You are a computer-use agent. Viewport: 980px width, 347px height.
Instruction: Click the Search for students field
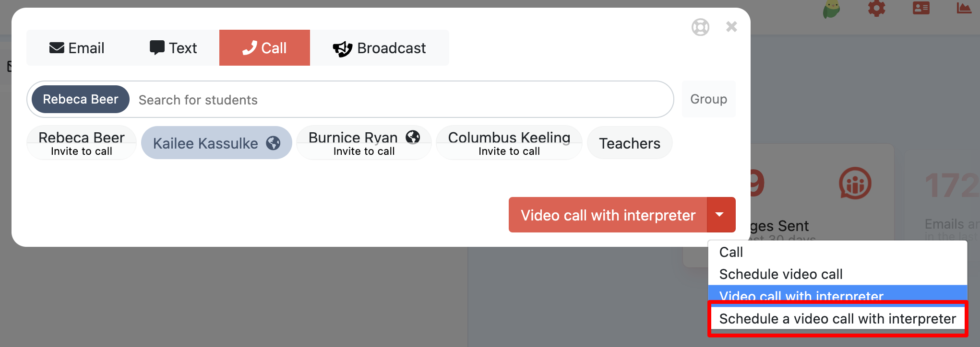[384, 100]
